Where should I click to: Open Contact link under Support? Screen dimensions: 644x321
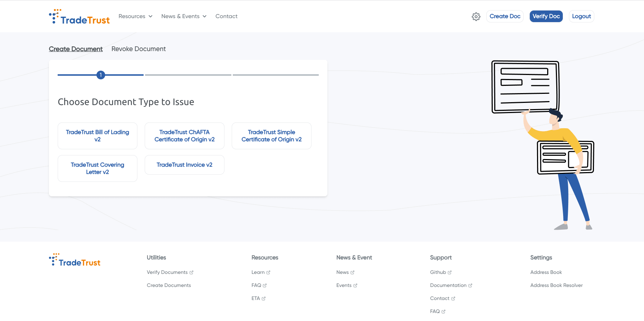(439, 299)
